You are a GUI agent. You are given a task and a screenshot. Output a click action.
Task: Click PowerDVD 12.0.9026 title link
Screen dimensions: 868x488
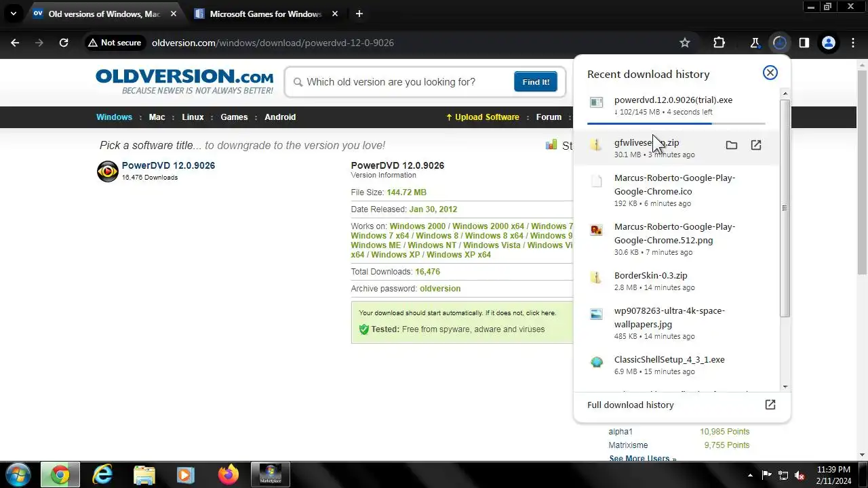(x=168, y=165)
